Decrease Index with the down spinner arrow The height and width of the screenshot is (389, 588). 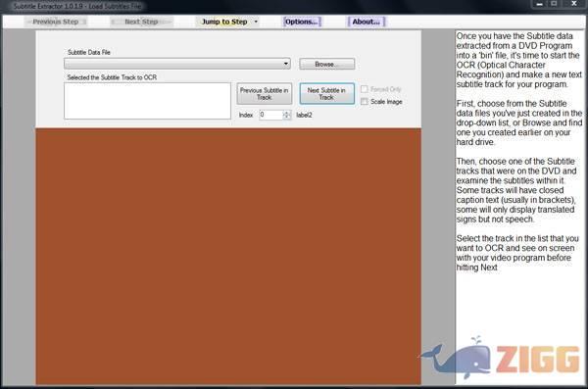(x=287, y=117)
